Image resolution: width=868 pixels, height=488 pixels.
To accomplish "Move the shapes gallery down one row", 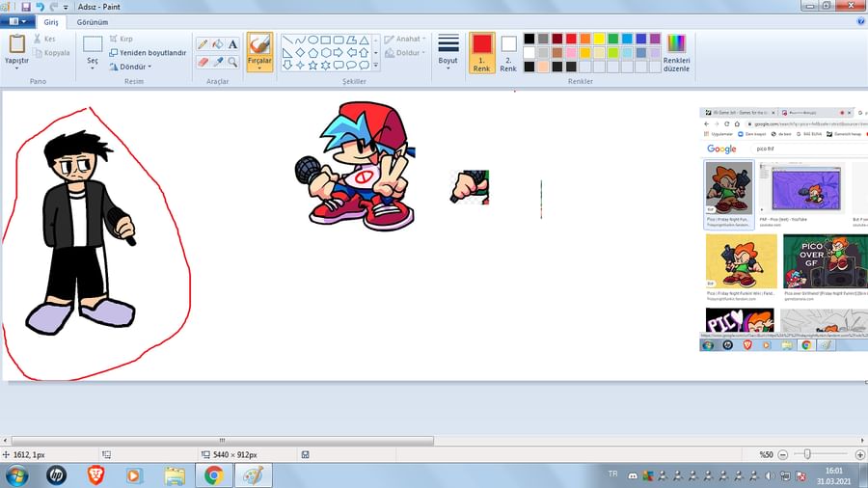I will point(376,53).
